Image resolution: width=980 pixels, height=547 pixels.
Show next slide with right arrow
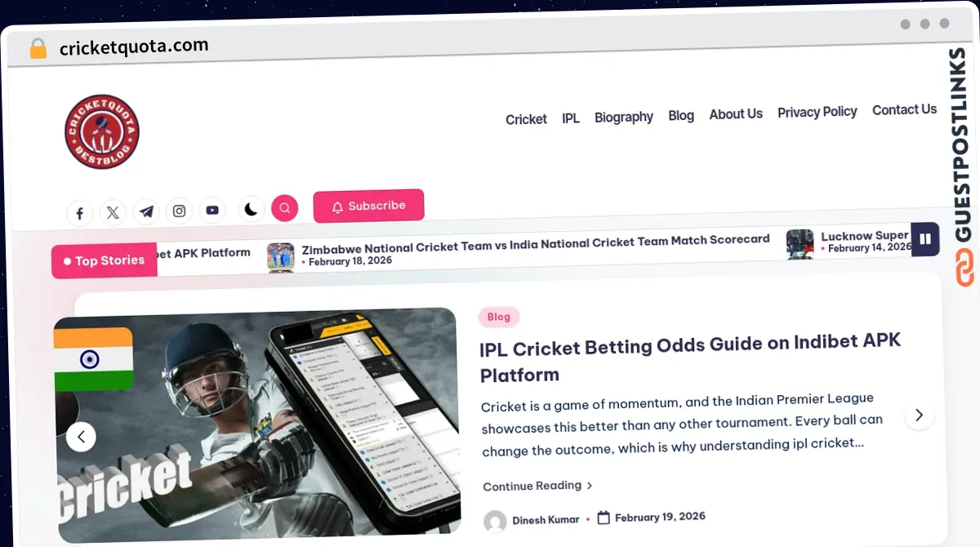tap(919, 415)
